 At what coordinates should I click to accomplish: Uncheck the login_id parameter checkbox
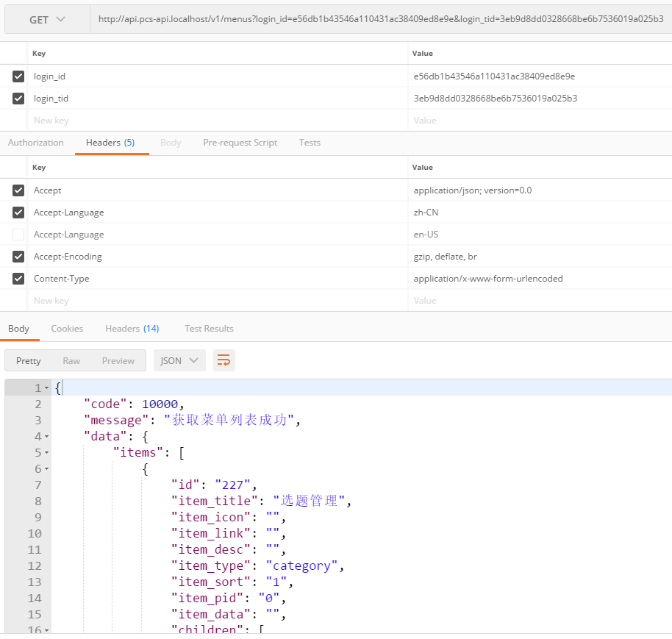click(18, 76)
